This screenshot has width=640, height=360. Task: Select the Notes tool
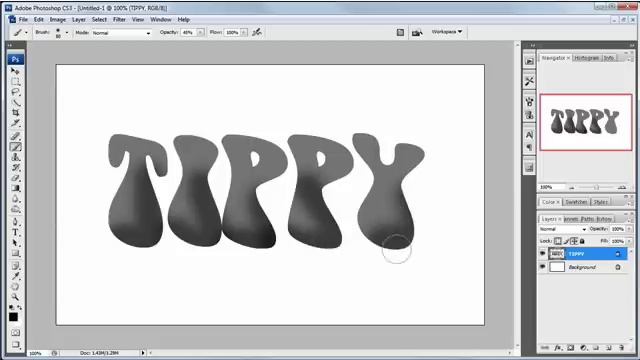[x=15, y=266]
